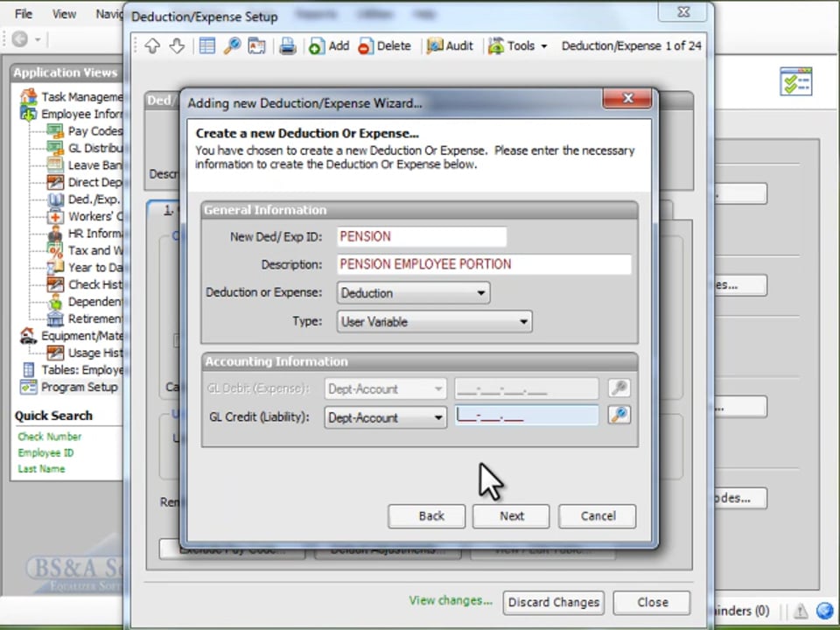The width and height of the screenshot is (840, 630).
Task: Open the Type dropdown showing User Variable
Action: pyautogui.click(x=435, y=321)
